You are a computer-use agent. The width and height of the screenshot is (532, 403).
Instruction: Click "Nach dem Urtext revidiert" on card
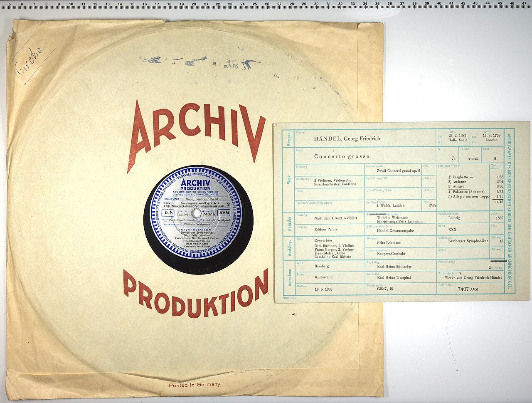tap(335, 218)
